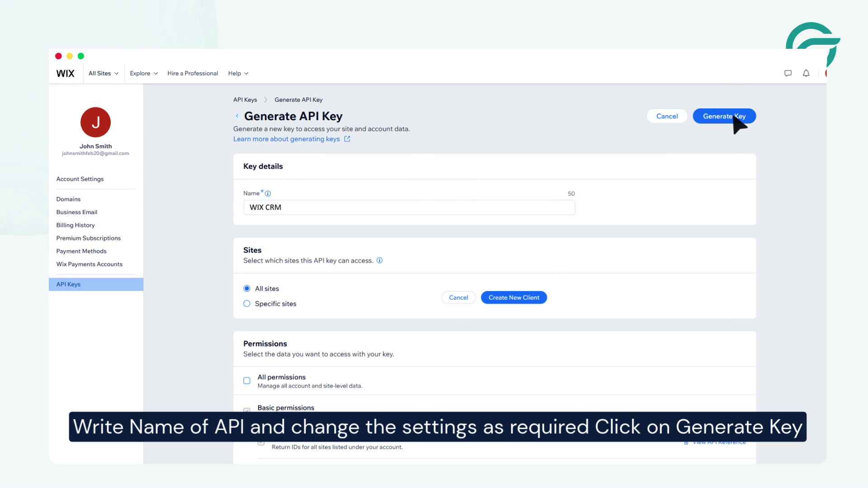
Task: Open Premium Subscriptions
Action: coord(89,238)
